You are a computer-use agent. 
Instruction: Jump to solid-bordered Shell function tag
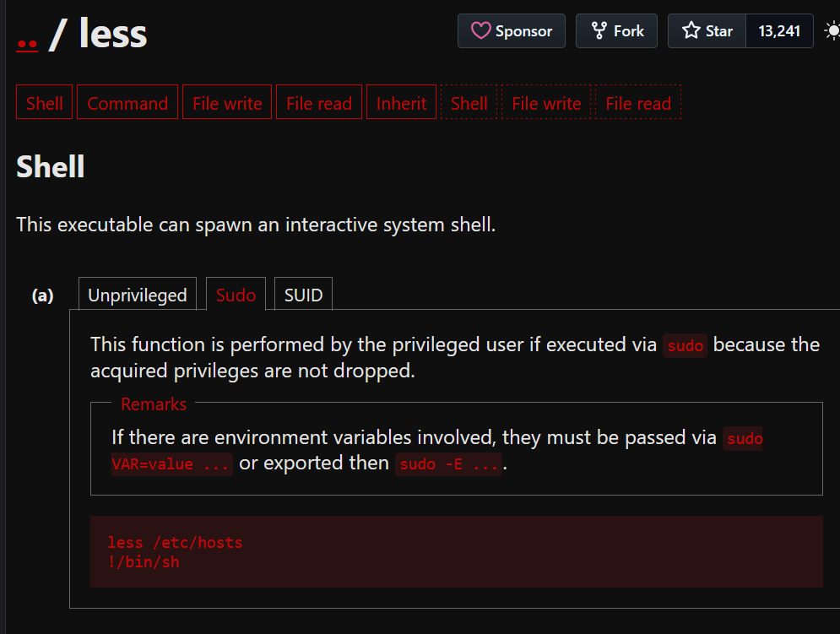(x=45, y=102)
